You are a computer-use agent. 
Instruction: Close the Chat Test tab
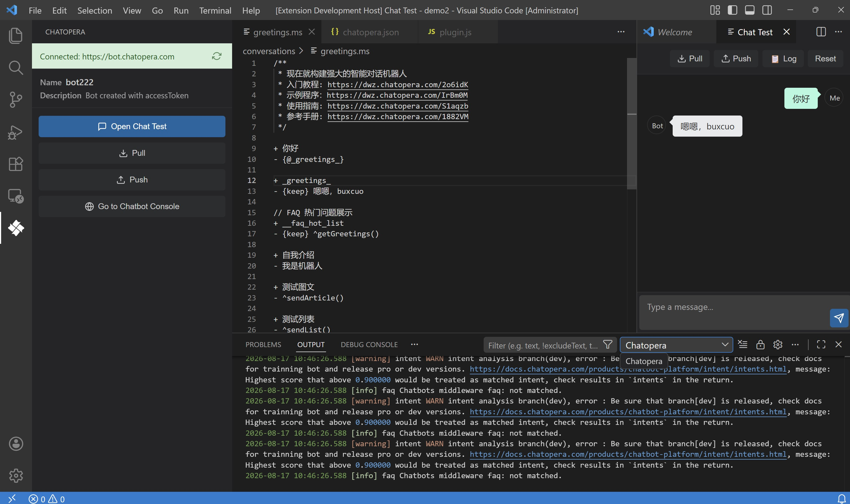click(786, 32)
